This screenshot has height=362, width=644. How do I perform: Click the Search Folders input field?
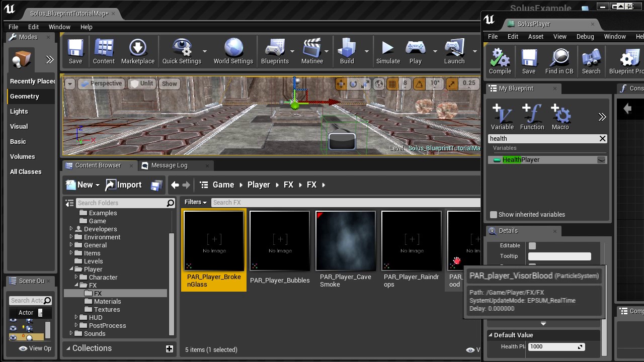pos(121,203)
